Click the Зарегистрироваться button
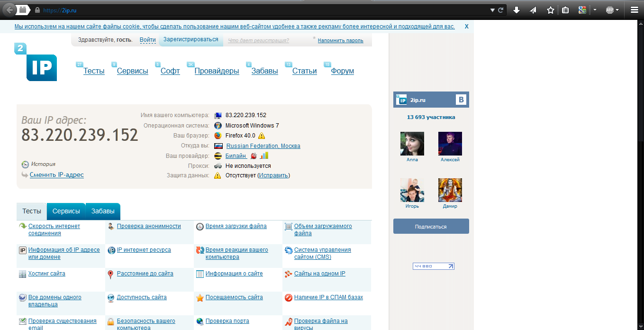This screenshot has width=644, height=330. pos(190,40)
